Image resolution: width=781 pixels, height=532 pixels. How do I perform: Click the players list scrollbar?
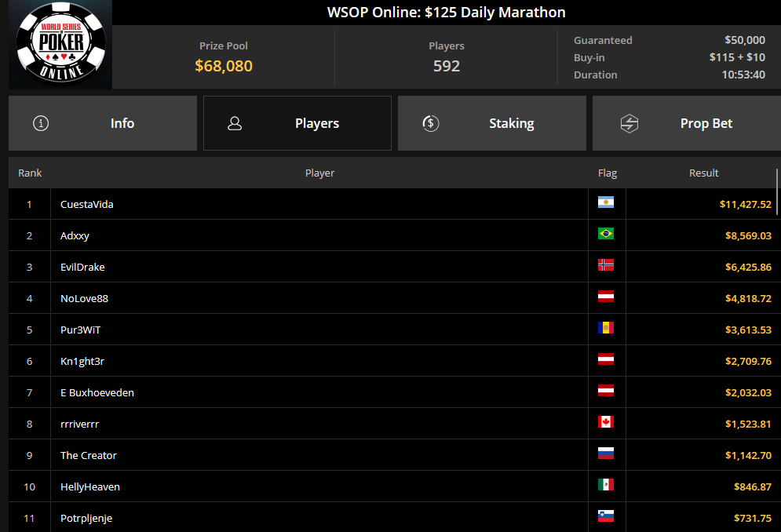777,191
